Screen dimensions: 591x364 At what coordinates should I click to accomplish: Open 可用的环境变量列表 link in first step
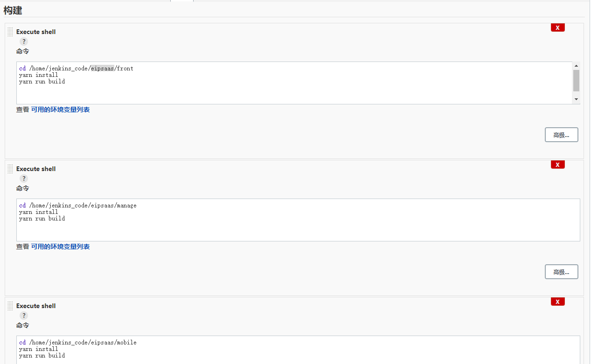(60, 110)
